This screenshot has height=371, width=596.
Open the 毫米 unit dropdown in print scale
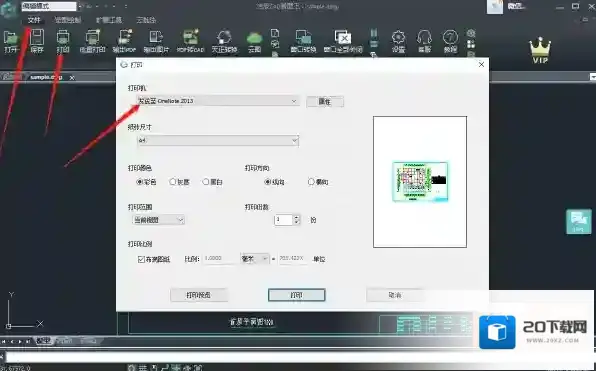[x=255, y=259]
